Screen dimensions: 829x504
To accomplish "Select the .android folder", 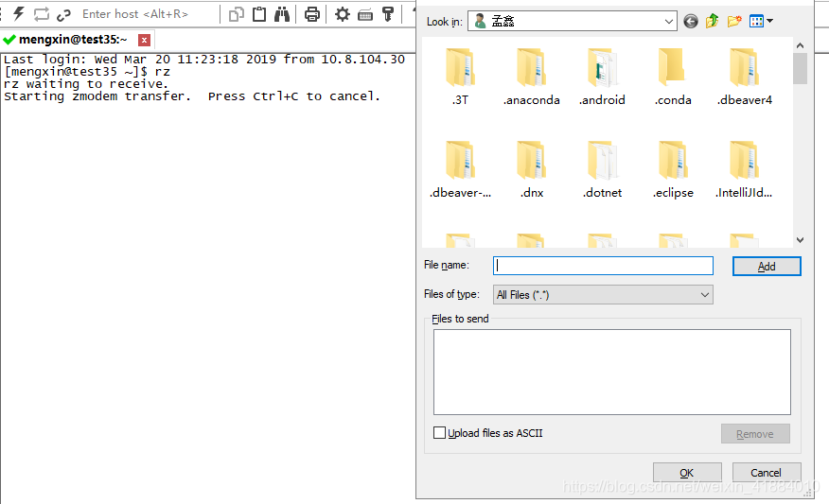I will pos(602,77).
